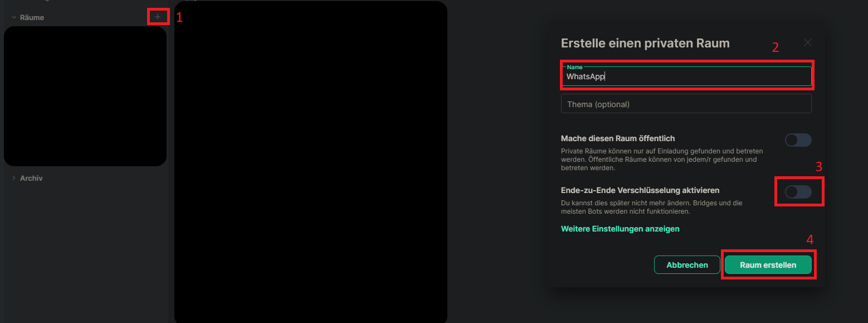Add a new room with the plus icon
This screenshot has width=868, height=323.
point(158,17)
